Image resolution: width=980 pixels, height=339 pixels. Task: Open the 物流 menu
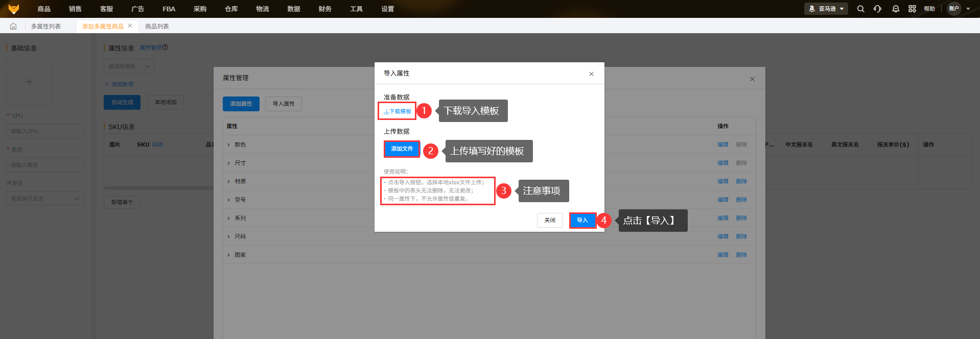point(262,9)
